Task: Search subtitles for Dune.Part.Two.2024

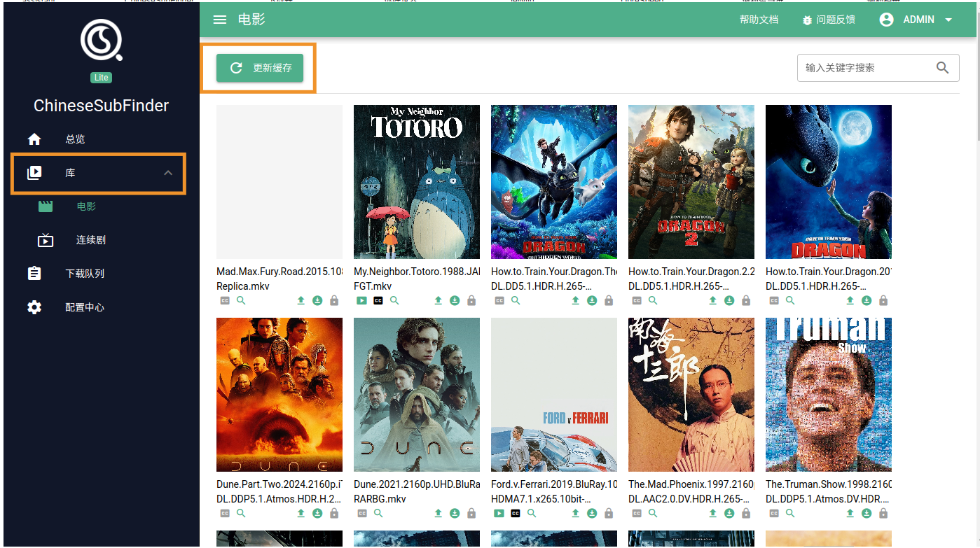Action: 241,513
